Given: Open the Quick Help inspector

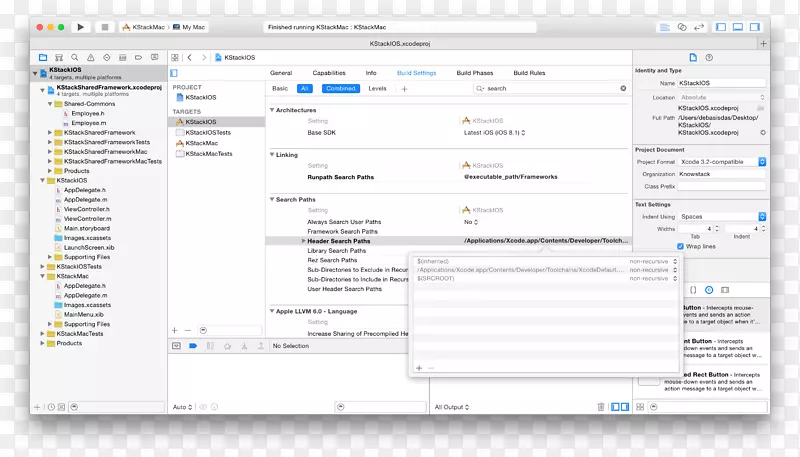Looking at the screenshot, I should [x=709, y=58].
